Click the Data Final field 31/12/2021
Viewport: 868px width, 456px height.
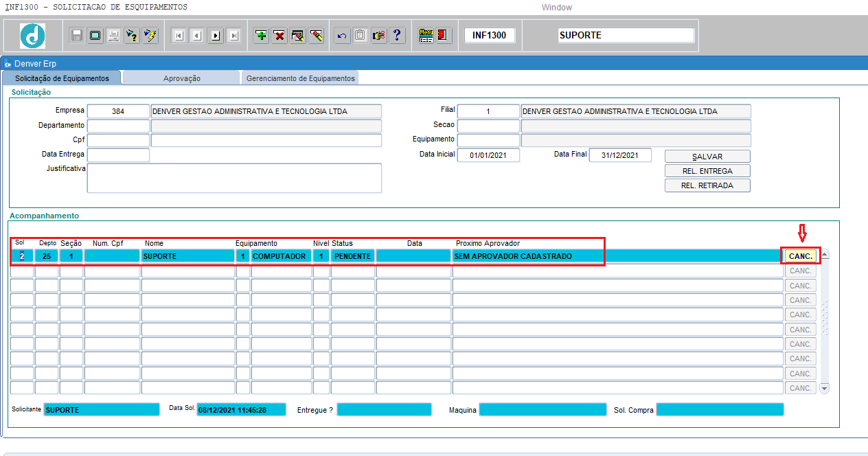coord(620,155)
